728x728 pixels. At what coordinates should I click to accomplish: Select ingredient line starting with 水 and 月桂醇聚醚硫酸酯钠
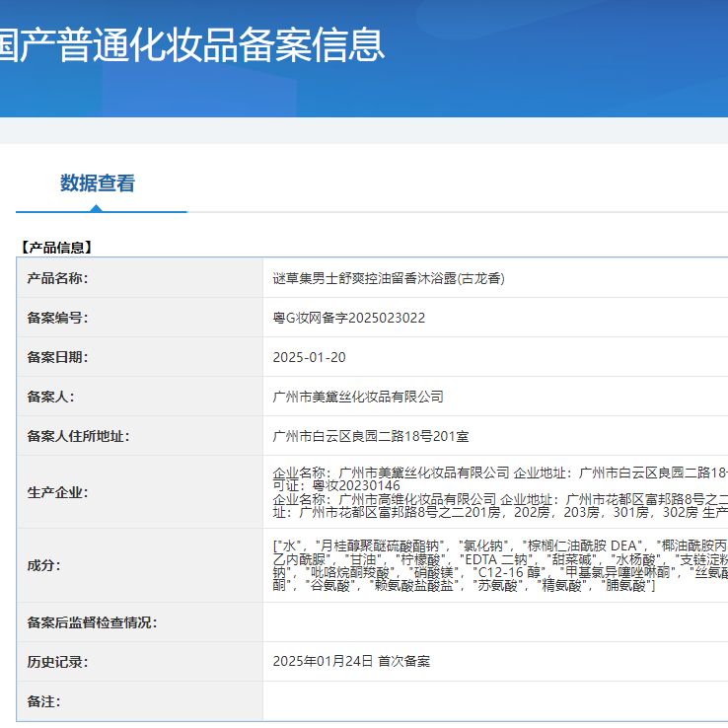point(500,546)
